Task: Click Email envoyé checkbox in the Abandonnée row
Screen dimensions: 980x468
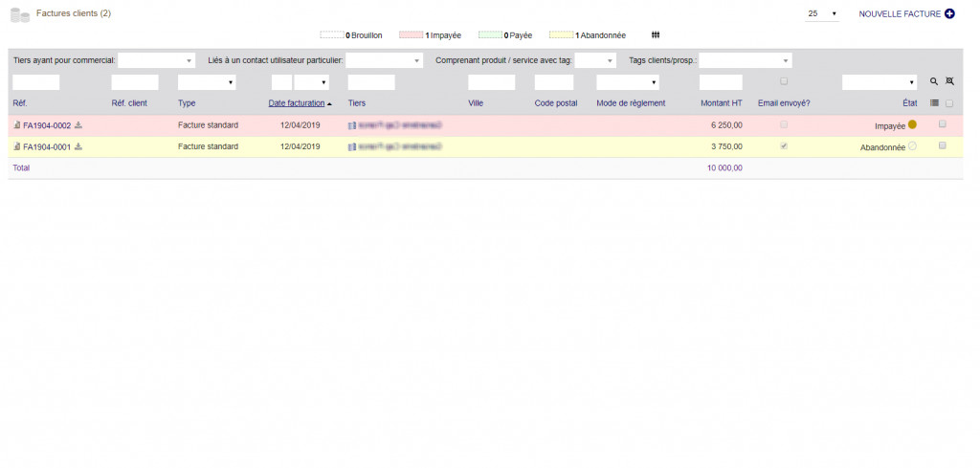Action: pyautogui.click(x=784, y=146)
